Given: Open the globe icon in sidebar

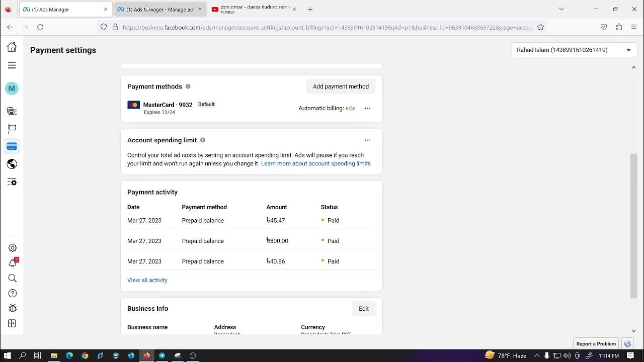Looking at the screenshot, I should [x=12, y=164].
